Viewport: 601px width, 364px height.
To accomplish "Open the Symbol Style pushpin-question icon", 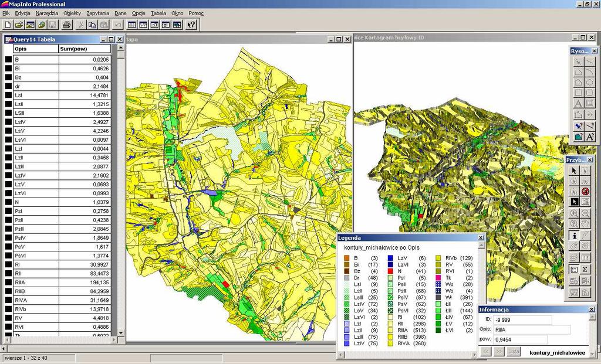I will point(578,125).
